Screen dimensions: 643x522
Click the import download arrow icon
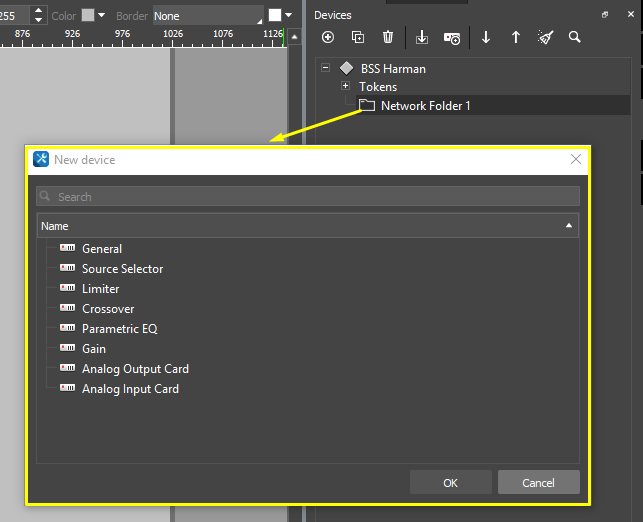(x=422, y=37)
